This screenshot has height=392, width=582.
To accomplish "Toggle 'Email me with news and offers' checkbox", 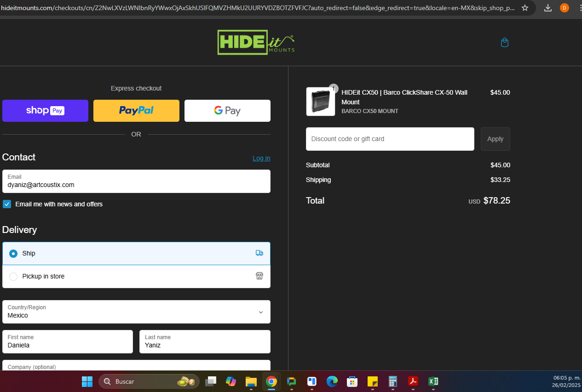I will point(7,204).
